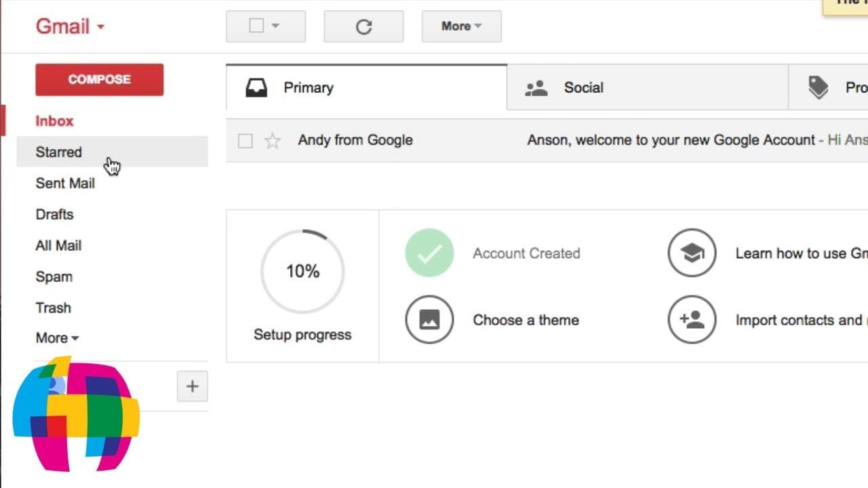Image resolution: width=868 pixels, height=488 pixels.
Task: Click the Refresh icon button
Action: pyautogui.click(x=363, y=26)
